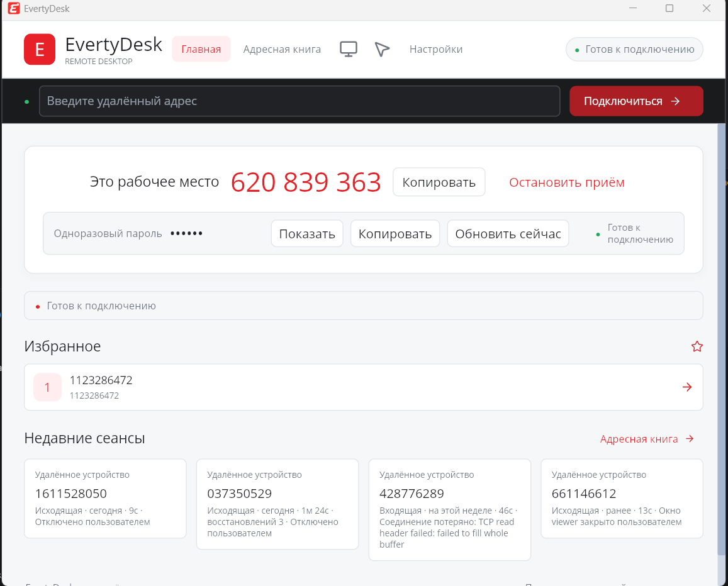The image size is (728, 586).
Task: Click the vertical scrollbar on the right
Action: pos(721,339)
